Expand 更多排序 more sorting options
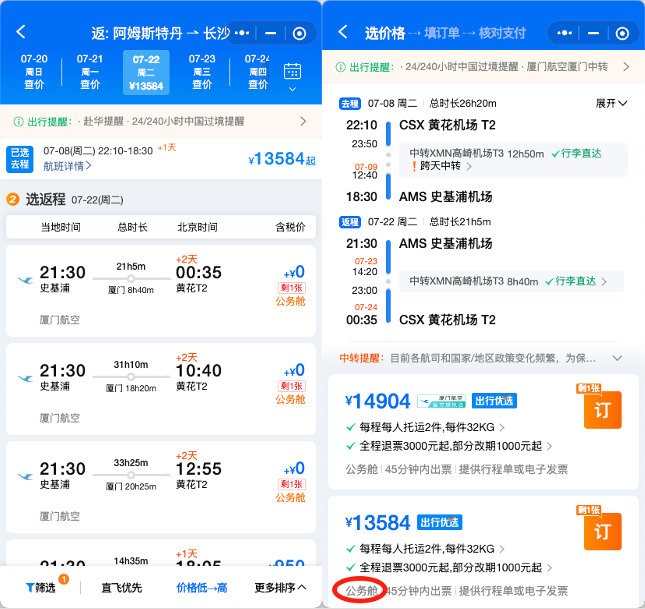Viewport: 645px width, 609px height. point(280,588)
